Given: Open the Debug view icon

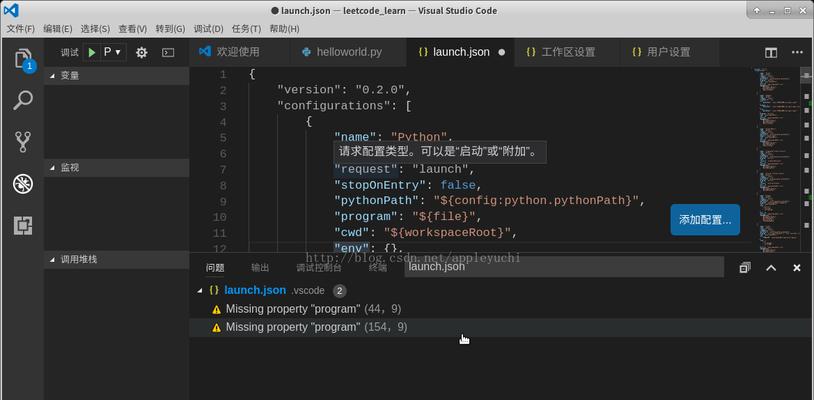Looking at the screenshot, I should pos(23,184).
